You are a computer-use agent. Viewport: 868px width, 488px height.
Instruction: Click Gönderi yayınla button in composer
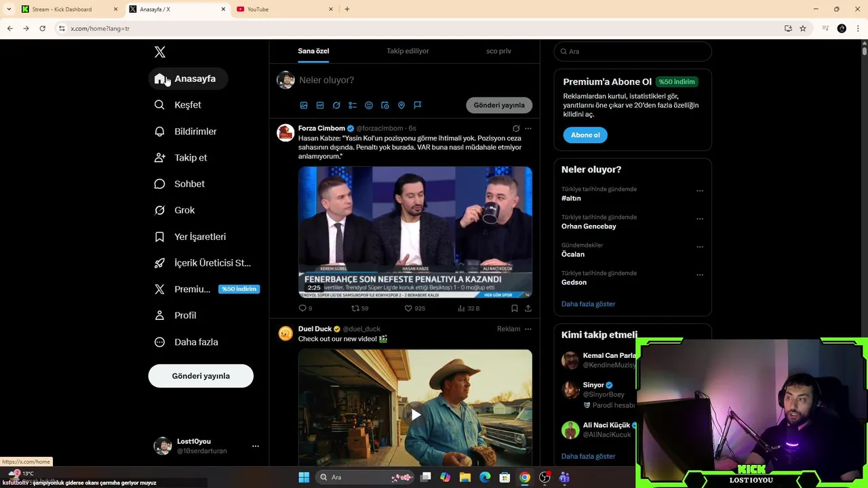pos(499,105)
